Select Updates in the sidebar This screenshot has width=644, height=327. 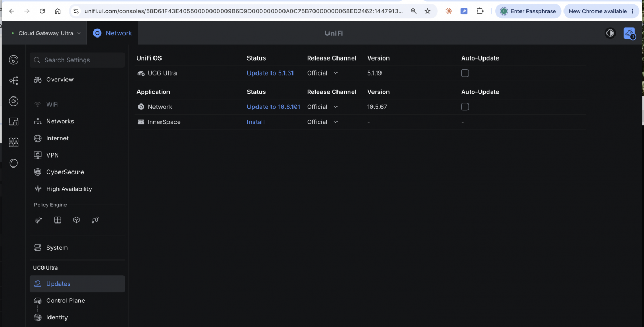tap(77, 284)
